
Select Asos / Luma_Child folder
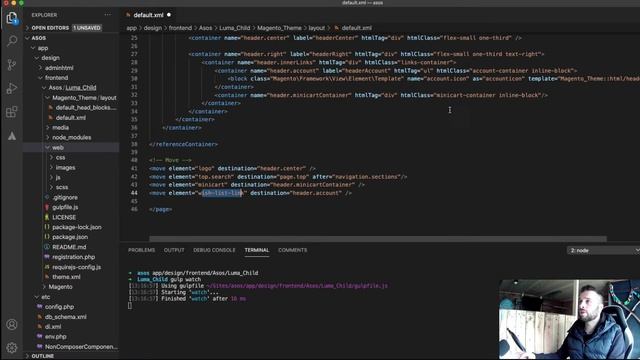click(72, 88)
